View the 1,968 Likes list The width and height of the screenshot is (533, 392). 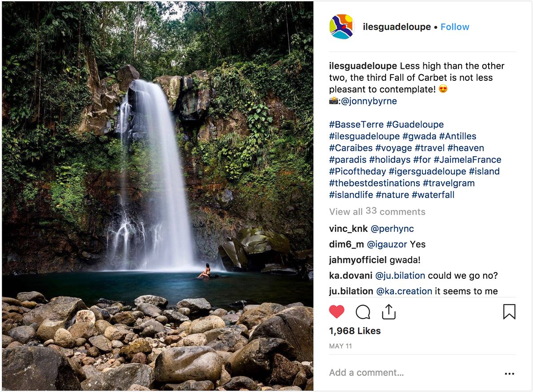pyautogui.click(x=355, y=331)
